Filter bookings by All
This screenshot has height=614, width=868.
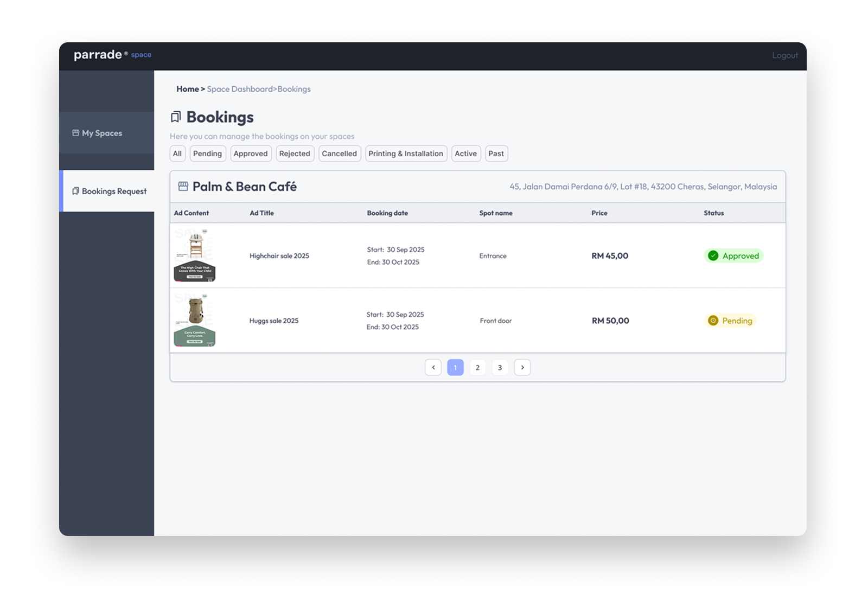(x=177, y=153)
